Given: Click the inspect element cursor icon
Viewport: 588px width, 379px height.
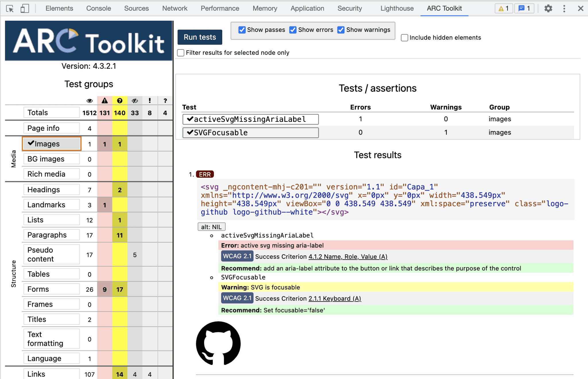Looking at the screenshot, I should [x=10, y=9].
